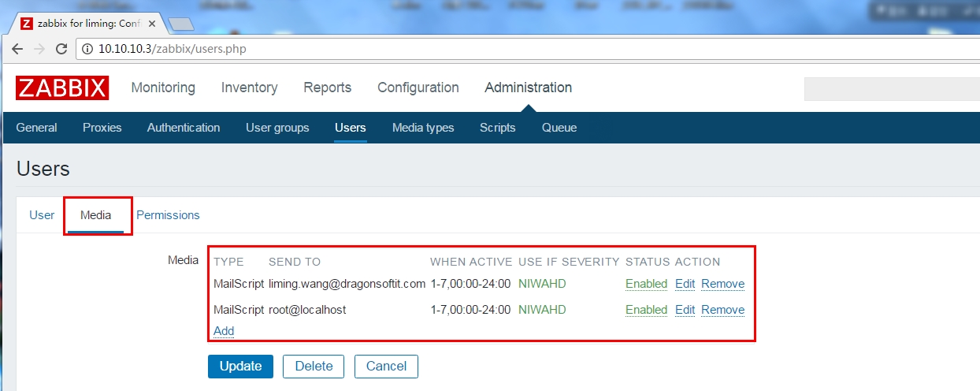Go to the Proxies submenu
This screenshot has height=391, width=980.
pyautogui.click(x=102, y=128)
